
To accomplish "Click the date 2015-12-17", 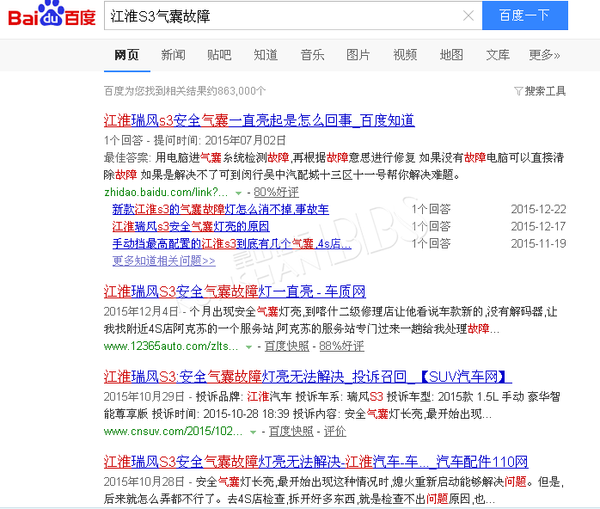I will tap(538, 227).
